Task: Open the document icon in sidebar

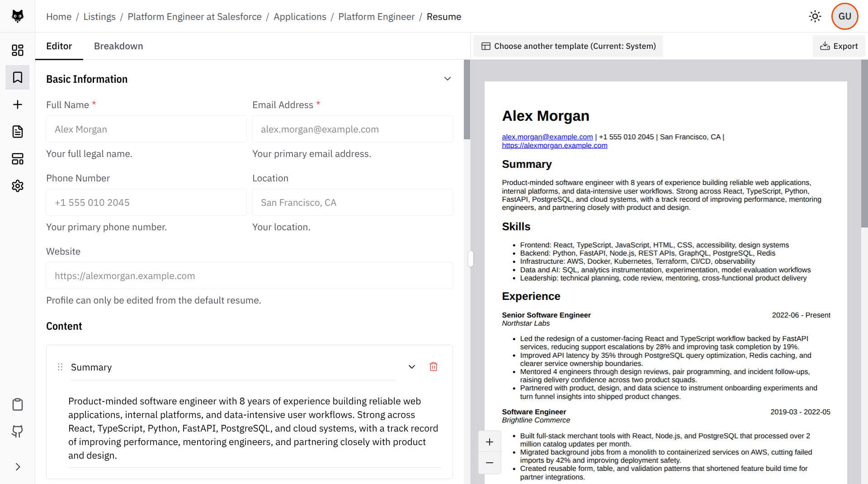Action: (17, 132)
